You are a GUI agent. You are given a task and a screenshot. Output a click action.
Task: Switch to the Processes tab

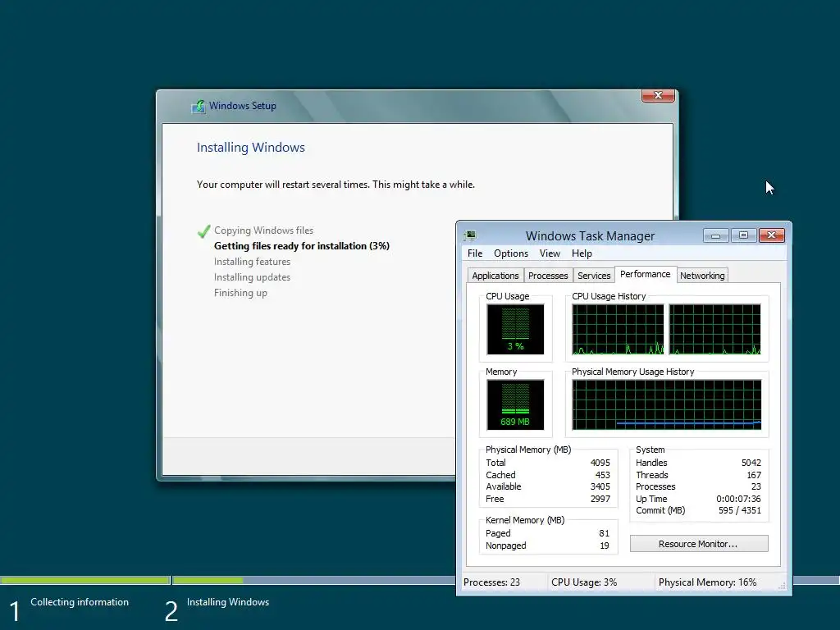pyautogui.click(x=547, y=276)
